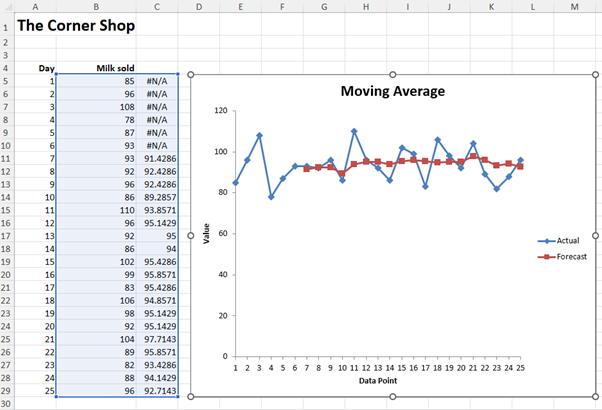Click the chart's bottom-middle resize handle
The image size is (602, 410).
[x=392, y=397]
